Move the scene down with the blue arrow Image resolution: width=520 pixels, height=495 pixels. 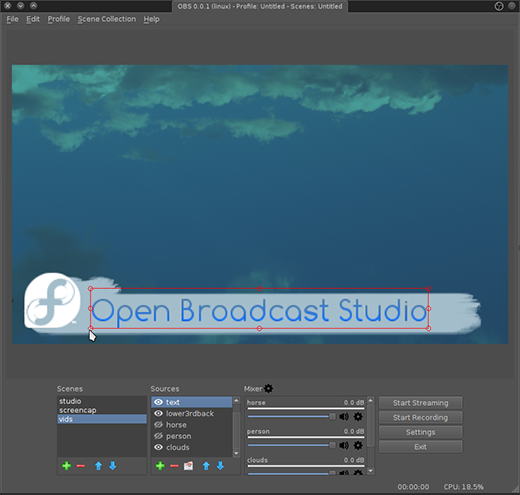pos(113,466)
